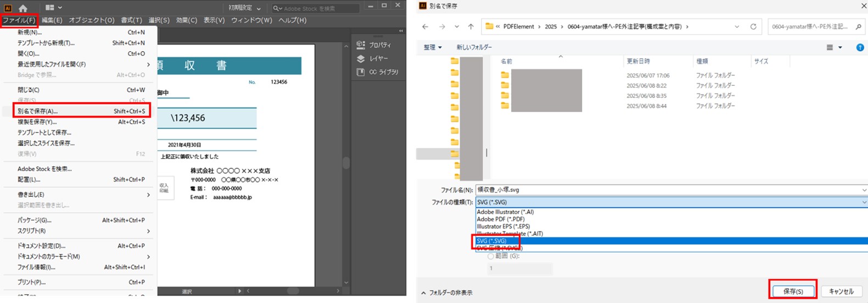868x303 pixels.
Task: Change view layout icon in save dialog
Action: pyautogui.click(x=830, y=48)
